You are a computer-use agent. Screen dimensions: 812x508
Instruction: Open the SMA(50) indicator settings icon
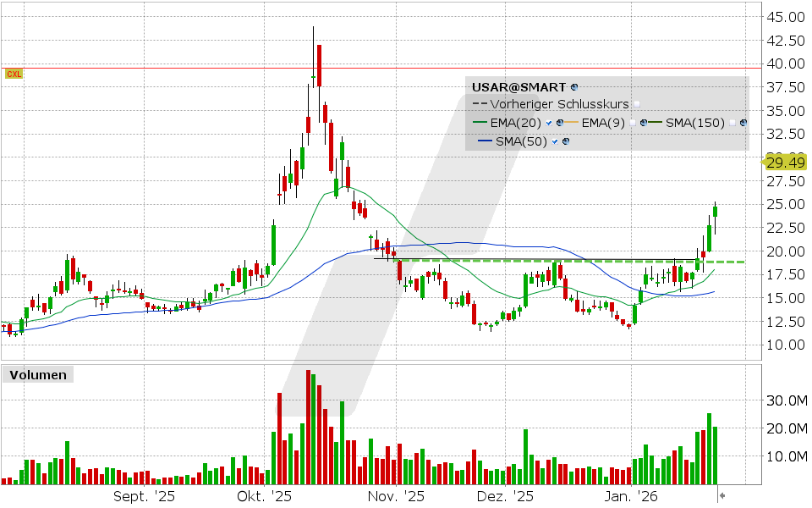coord(566,141)
